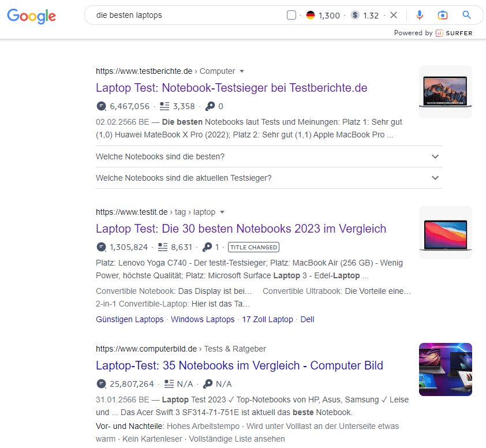This screenshot has height=448, width=486.
Task: Click 'Vor- und Nachteile:' text
Action: coord(130,426)
